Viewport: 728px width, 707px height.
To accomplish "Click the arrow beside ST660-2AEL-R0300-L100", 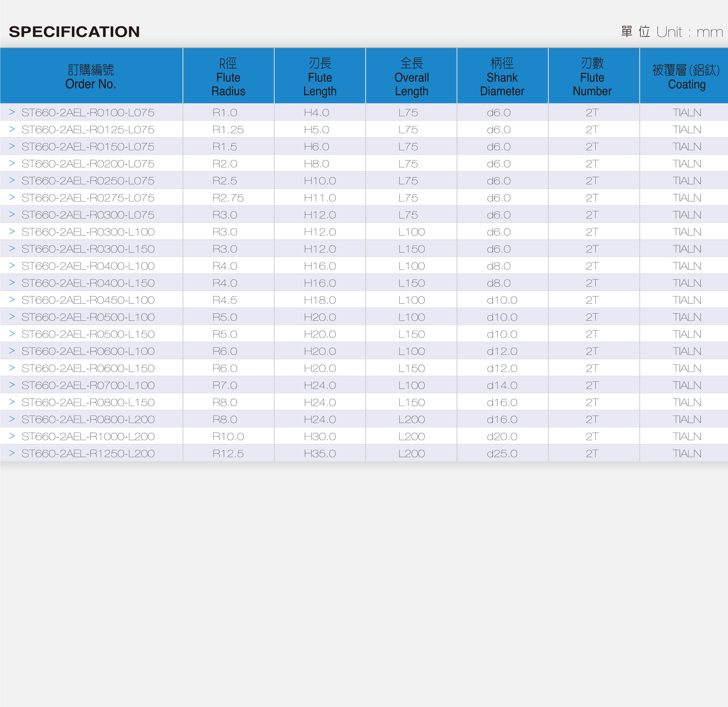I will click(12, 231).
